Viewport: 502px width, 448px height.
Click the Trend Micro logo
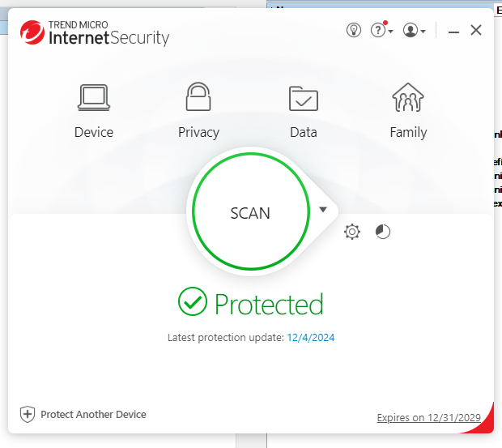coord(32,32)
